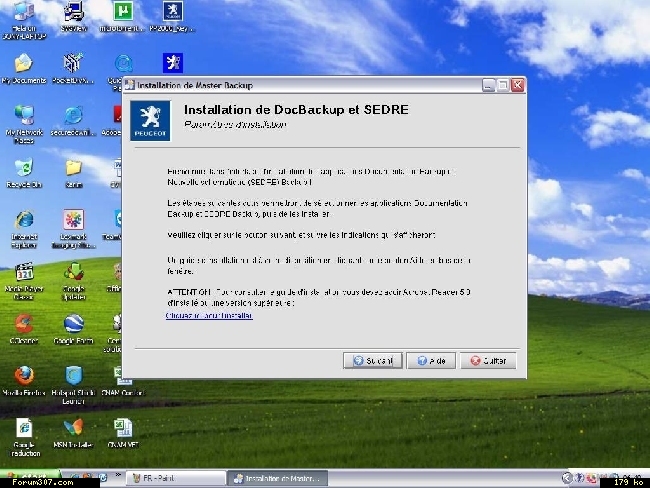
Task: Open the µTorrent desktop icon
Action: (x=121, y=12)
